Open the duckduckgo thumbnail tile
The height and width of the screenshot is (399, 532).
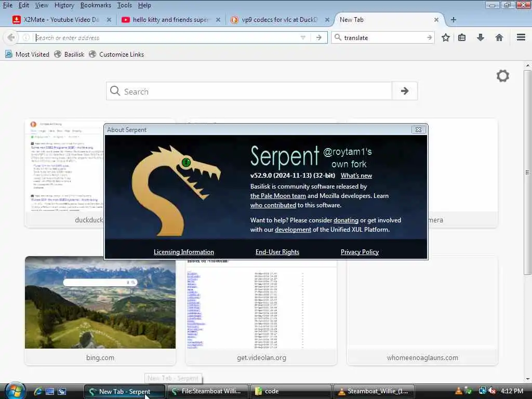pos(64,173)
